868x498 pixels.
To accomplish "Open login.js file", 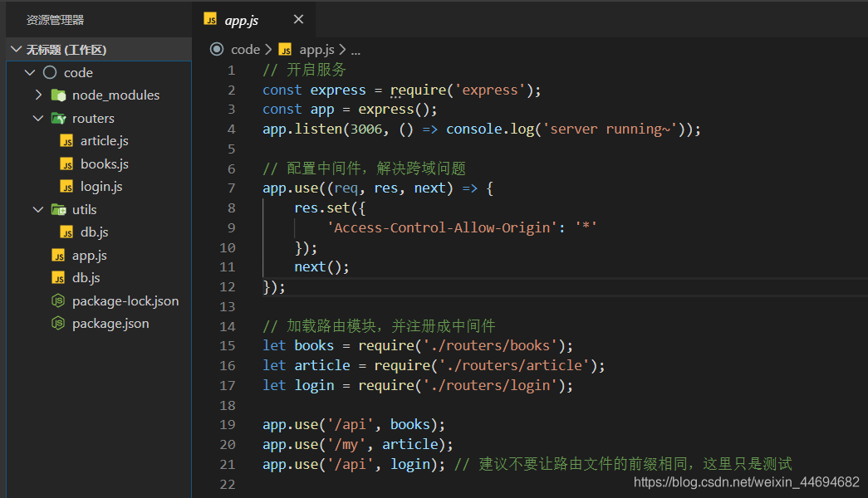I will click(x=101, y=187).
